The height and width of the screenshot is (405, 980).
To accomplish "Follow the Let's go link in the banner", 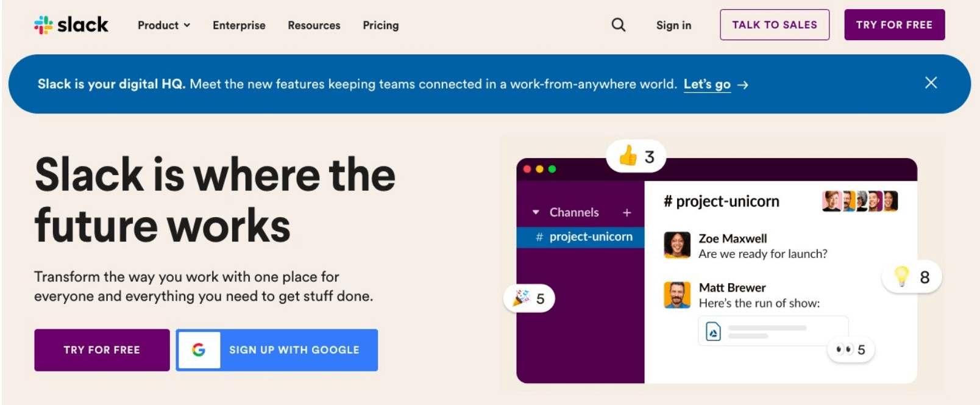I will coord(707,85).
